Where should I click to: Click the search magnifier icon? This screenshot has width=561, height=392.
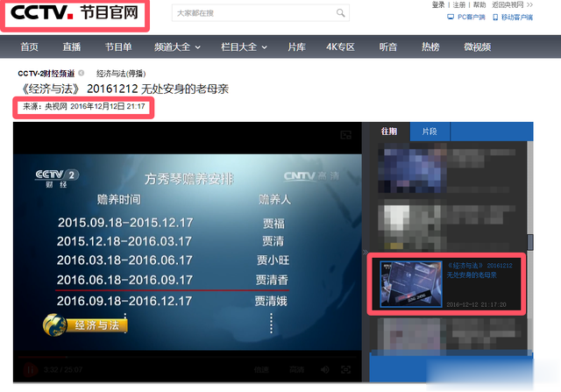[x=341, y=13]
